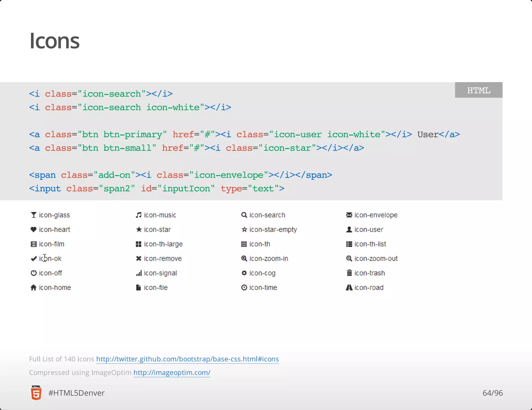Click the file document icon

[x=138, y=288]
